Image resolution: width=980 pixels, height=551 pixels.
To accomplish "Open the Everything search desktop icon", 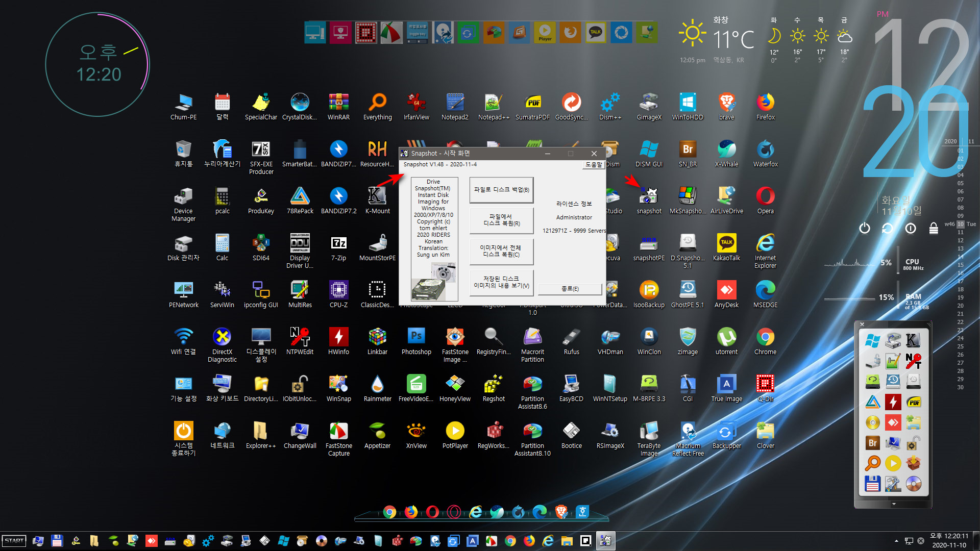I will (377, 107).
